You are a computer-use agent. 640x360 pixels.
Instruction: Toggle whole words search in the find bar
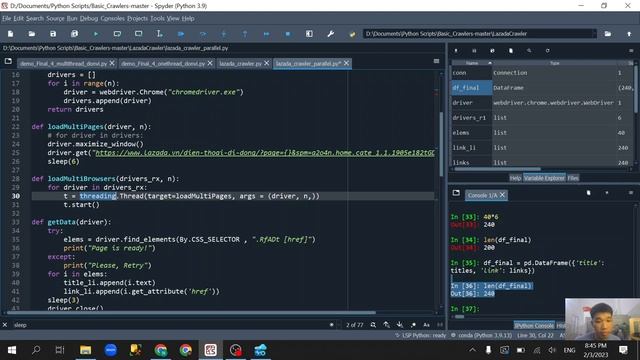(440, 325)
